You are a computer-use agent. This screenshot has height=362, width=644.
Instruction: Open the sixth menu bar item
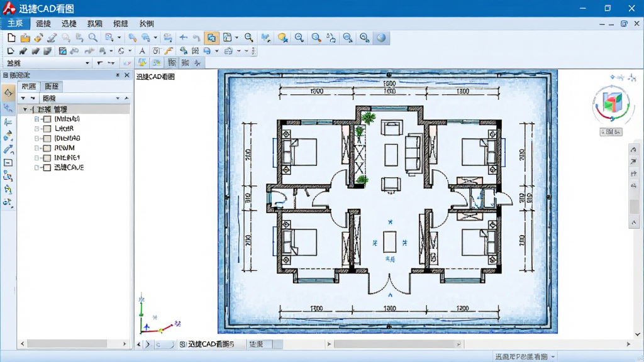pos(147,24)
